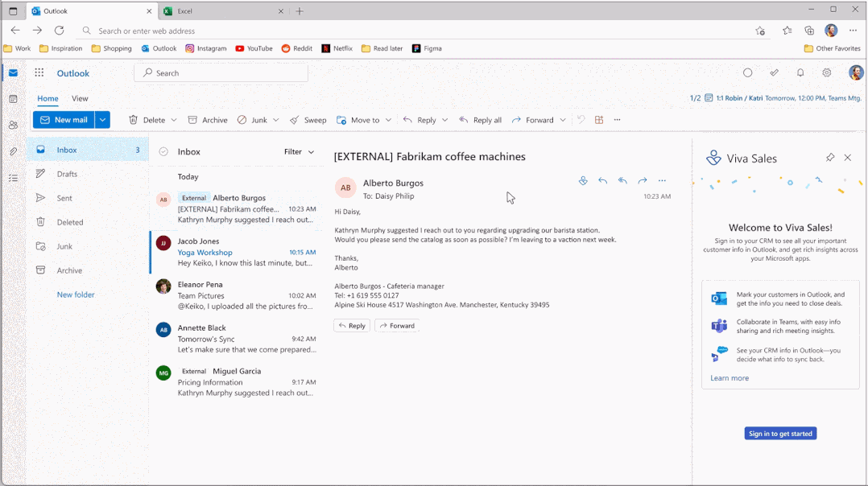Open Annette Black Tomorrow's Sync email

coord(237,339)
